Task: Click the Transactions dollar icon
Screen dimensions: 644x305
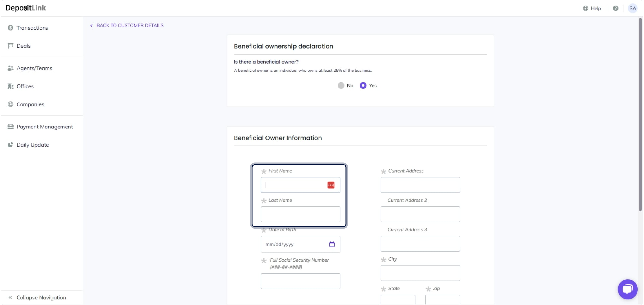Action: (x=10, y=28)
